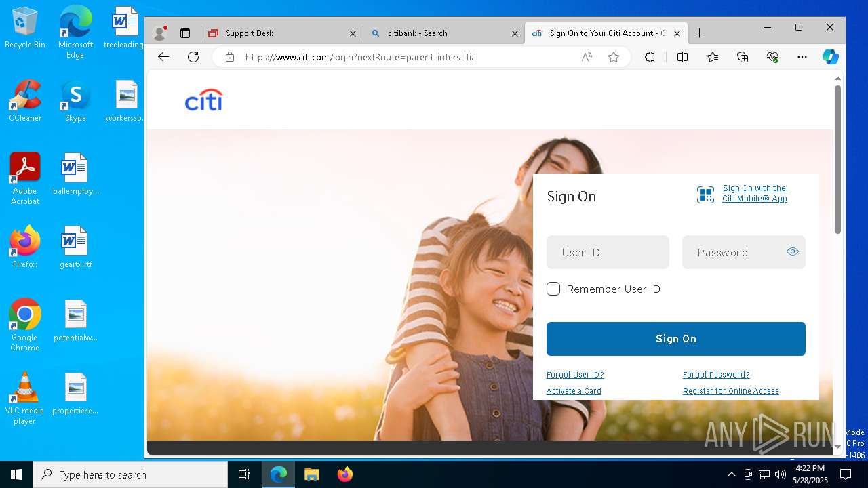Image resolution: width=868 pixels, height=488 pixels.
Task: Open Edge Settings and more menu
Action: [802, 57]
